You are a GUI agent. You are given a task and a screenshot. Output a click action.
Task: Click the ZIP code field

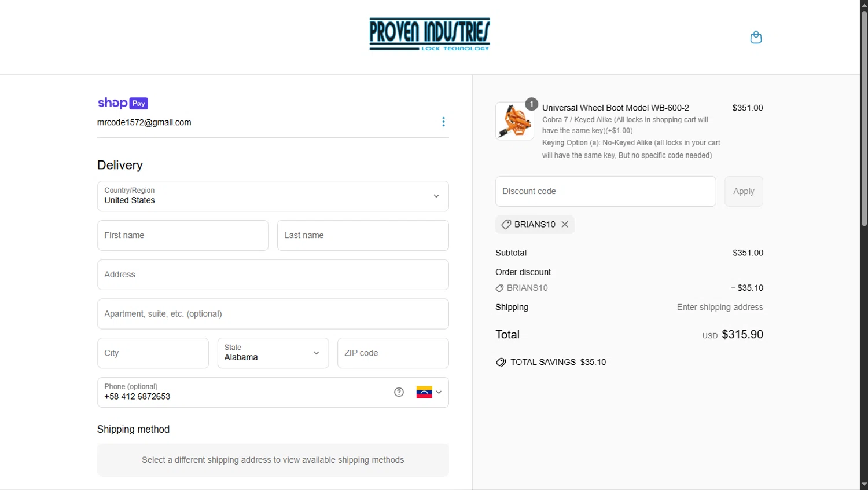click(393, 353)
